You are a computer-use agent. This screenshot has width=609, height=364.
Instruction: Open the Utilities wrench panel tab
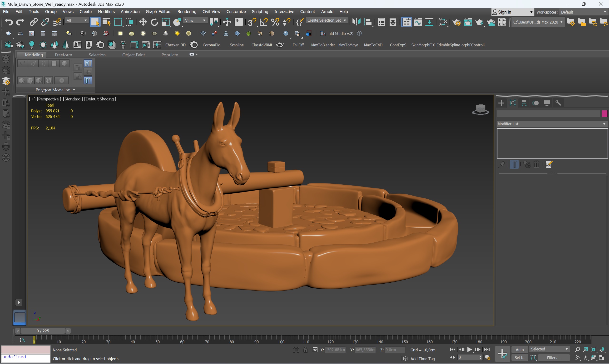click(559, 103)
